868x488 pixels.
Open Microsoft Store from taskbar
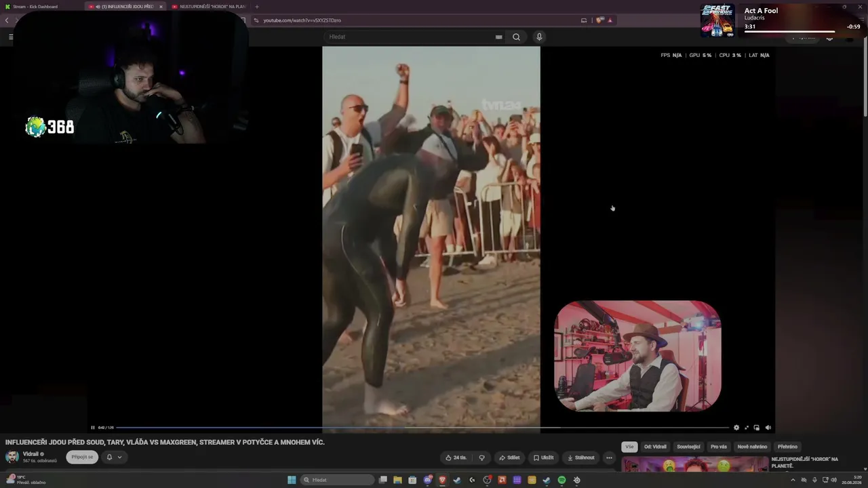(x=413, y=480)
